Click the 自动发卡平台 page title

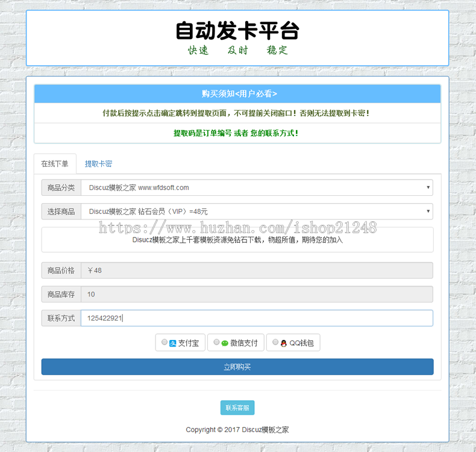click(x=237, y=30)
